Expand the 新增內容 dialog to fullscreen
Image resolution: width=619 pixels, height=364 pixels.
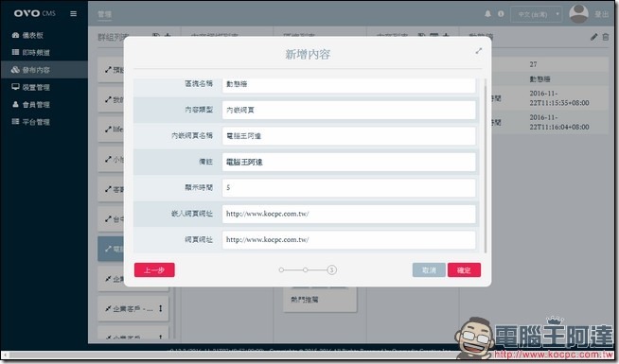[x=479, y=51]
